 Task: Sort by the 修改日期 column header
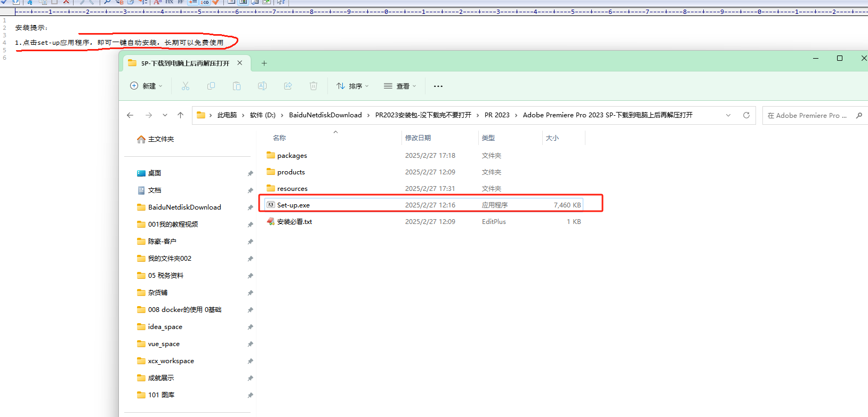pos(418,138)
